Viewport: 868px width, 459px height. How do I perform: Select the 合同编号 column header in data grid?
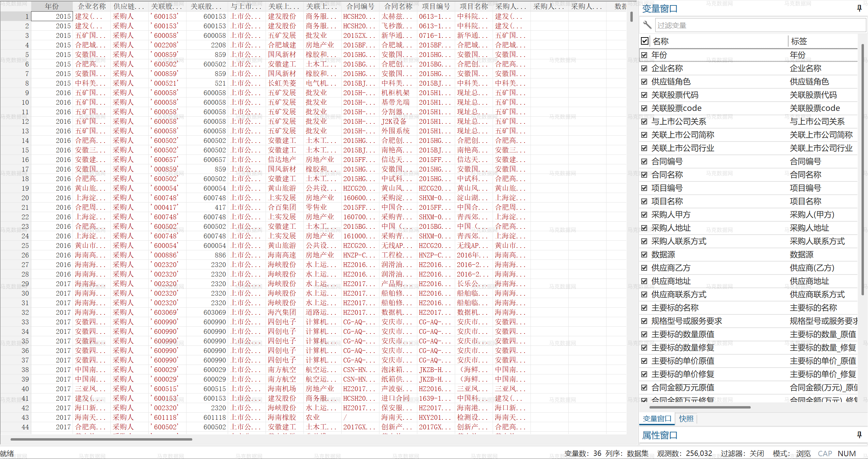coord(360,6)
